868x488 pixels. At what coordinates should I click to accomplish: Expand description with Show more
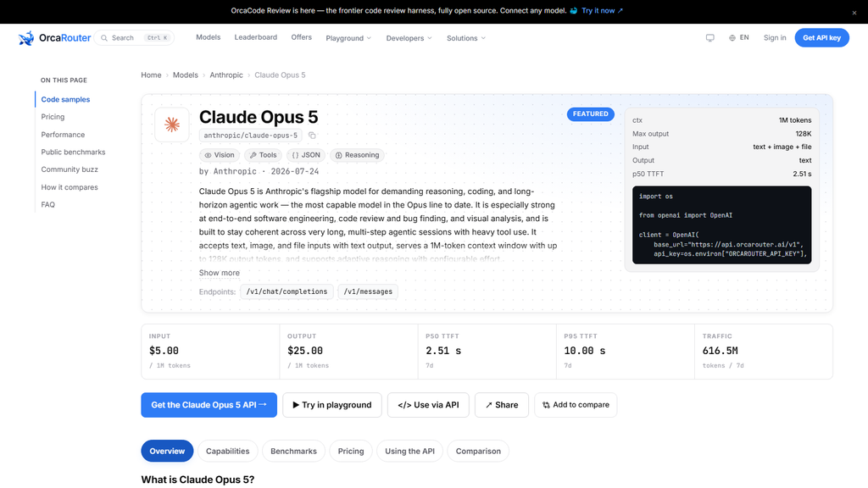(x=220, y=273)
